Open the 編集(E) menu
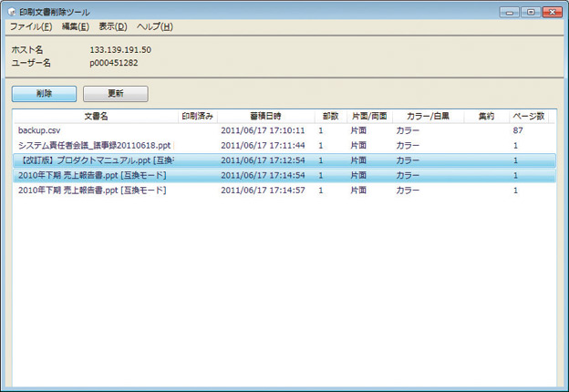Image resolution: width=569 pixels, height=392 pixels. click(75, 26)
